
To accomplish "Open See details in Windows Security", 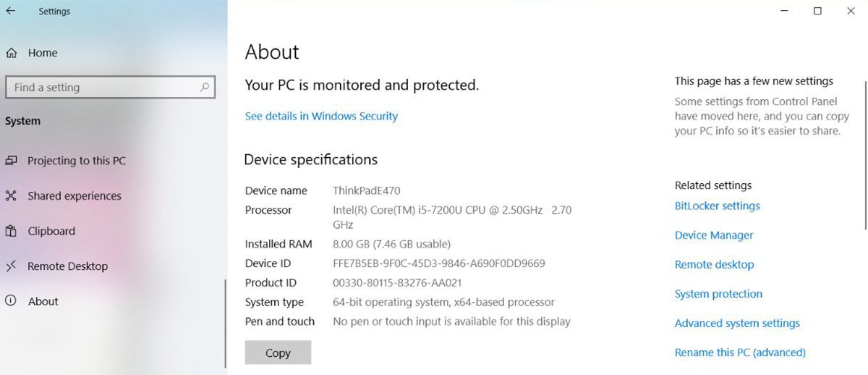I will point(321,116).
